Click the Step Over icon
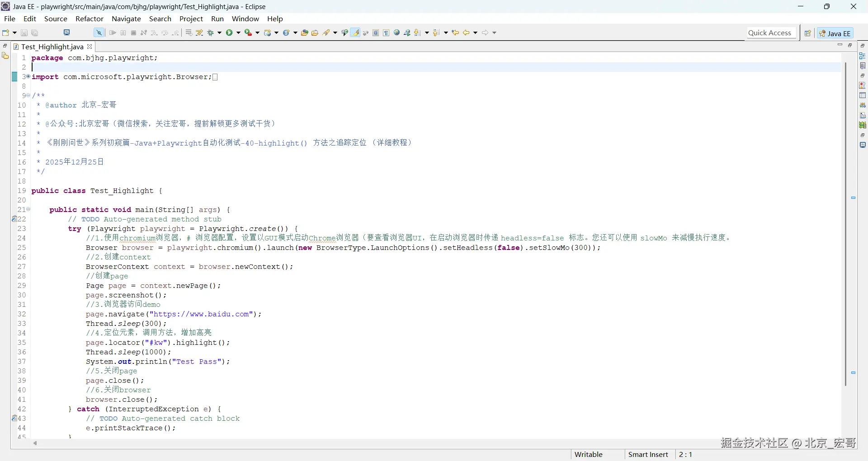The image size is (868, 461). (x=165, y=33)
